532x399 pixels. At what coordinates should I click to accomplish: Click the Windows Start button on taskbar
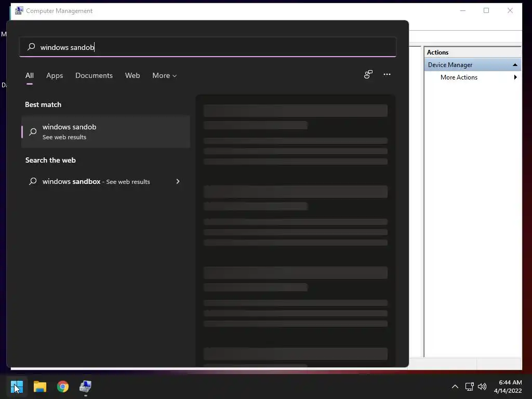[17, 387]
